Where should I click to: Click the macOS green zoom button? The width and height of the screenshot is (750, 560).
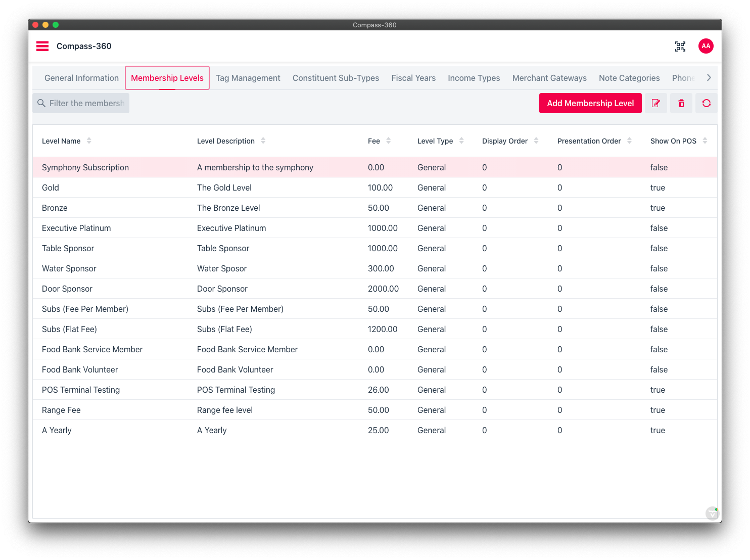click(x=56, y=24)
